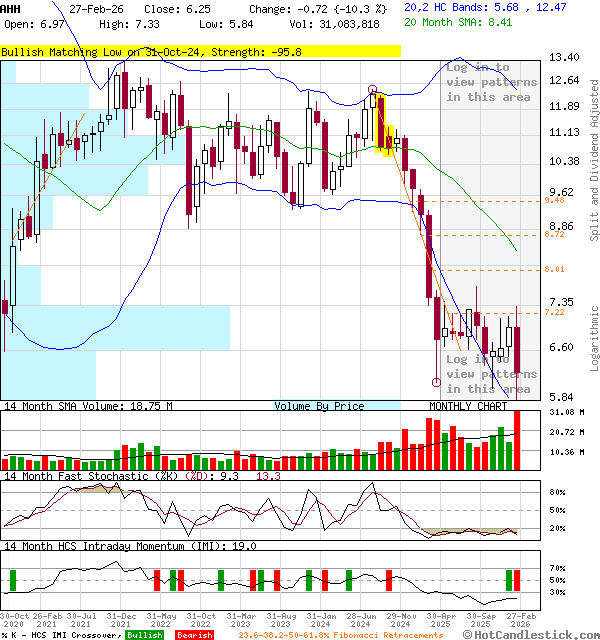Click the upper 'Log in to view patterns' notice
The width and height of the screenshot is (600, 640).
point(491,82)
